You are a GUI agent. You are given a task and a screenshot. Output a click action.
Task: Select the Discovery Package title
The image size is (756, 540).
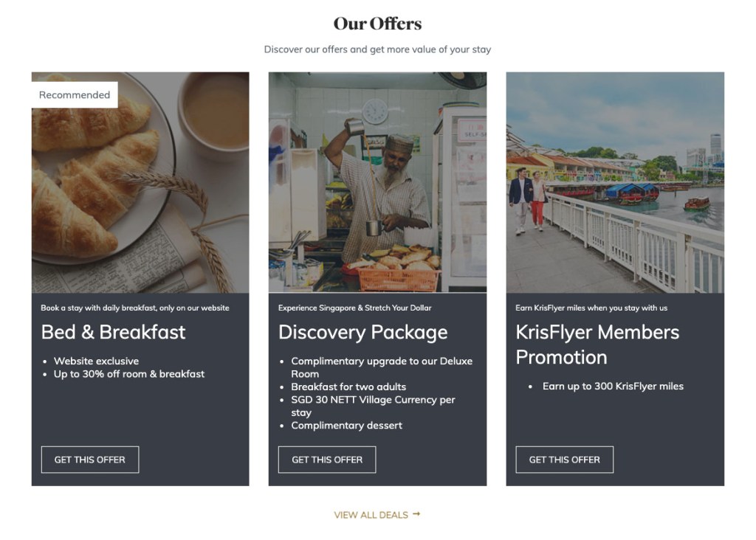point(363,333)
